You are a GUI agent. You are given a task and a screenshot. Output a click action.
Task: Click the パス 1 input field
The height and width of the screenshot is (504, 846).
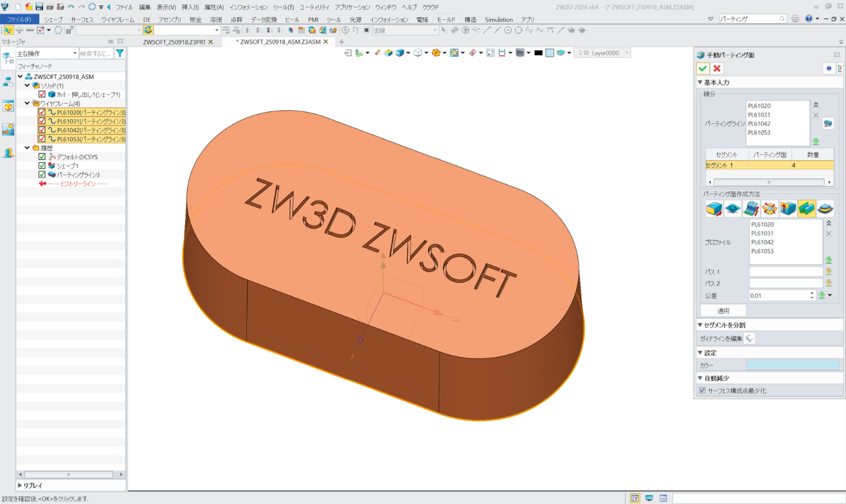(785, 272)
